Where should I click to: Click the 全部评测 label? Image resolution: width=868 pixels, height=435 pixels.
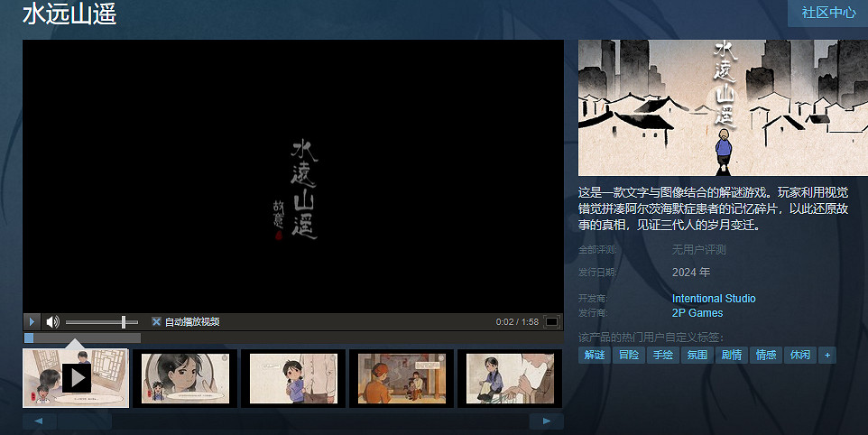click(597, 250)
